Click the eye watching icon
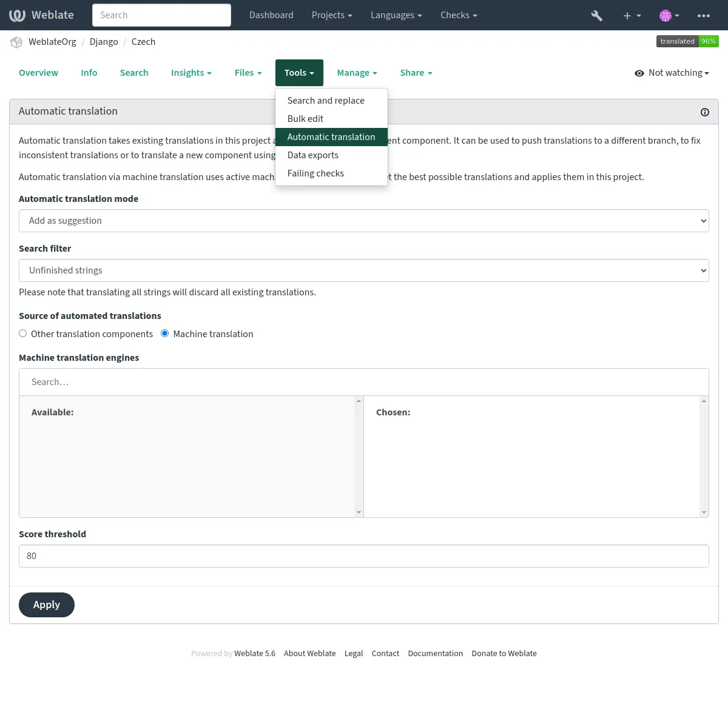 [639, 73]
